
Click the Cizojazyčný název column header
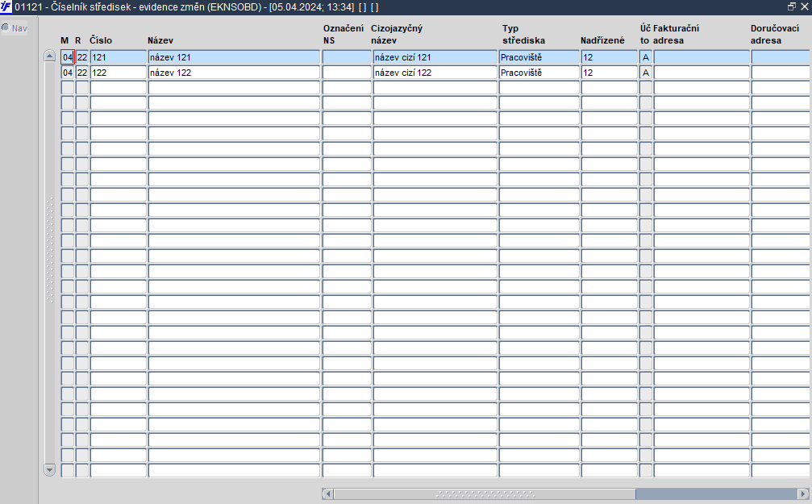397,34
